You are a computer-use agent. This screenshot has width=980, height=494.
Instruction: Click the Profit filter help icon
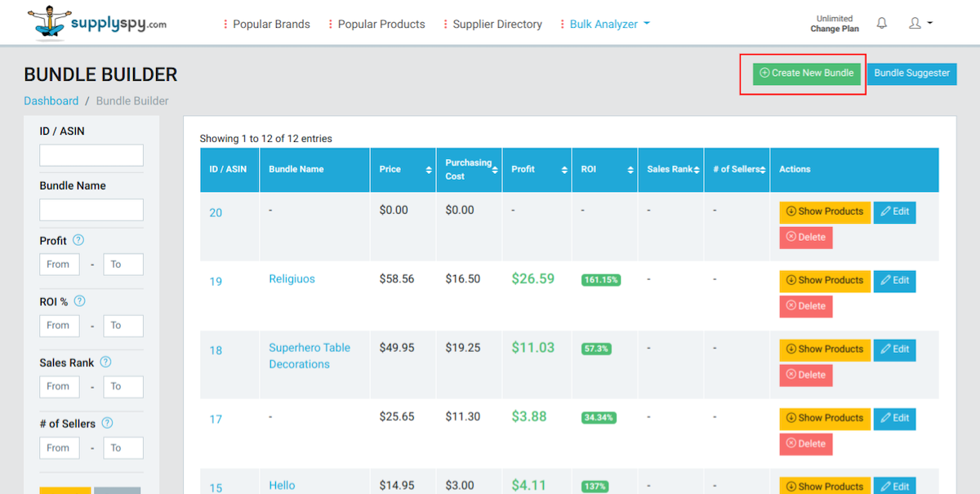(x=78, y=241)
